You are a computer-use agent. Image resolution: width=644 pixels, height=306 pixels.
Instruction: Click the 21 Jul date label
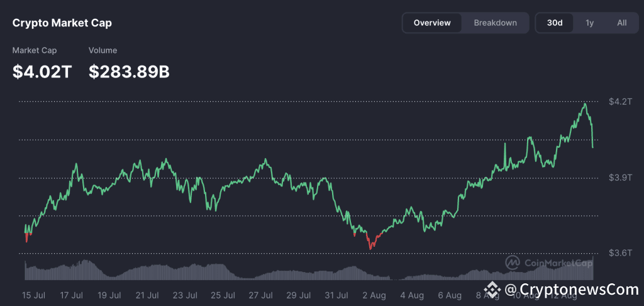tap(147, 295)
